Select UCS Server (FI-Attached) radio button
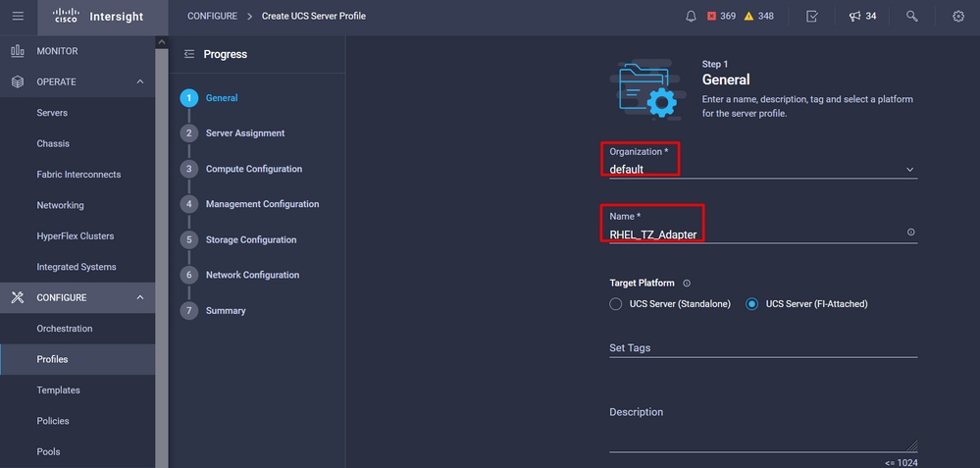Image resolution: width=980 pixels, height=468 pixels. coord(751,304)
